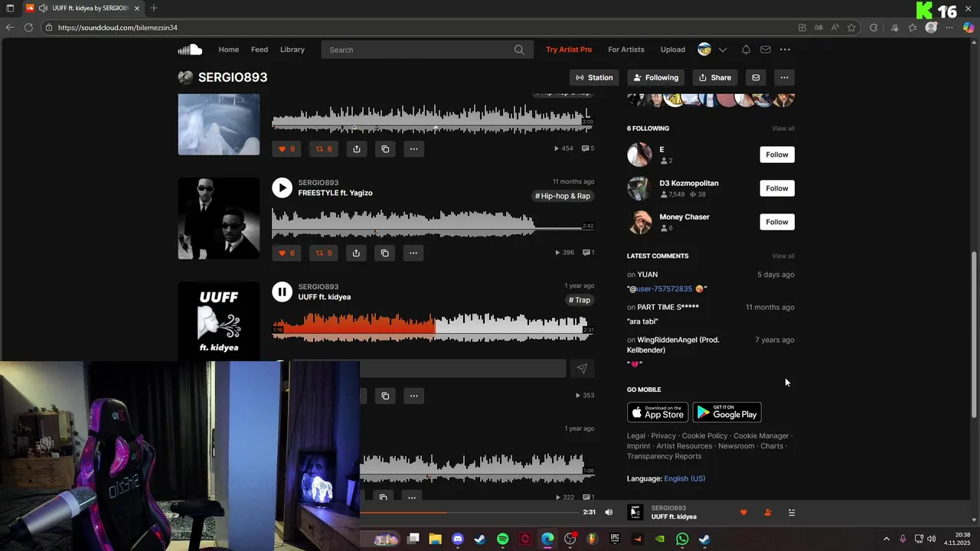The image size is (980, 551).
Task: Open File Explorer from the taskbar
Action: (x=435, y=539)
